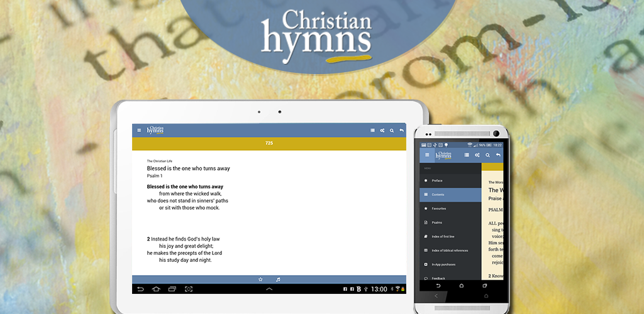The width and height of the screenshot is (644, 314).
Task: Tap the Christian hymns logo in tablet toolbar
Action: [x=156, y=130]
